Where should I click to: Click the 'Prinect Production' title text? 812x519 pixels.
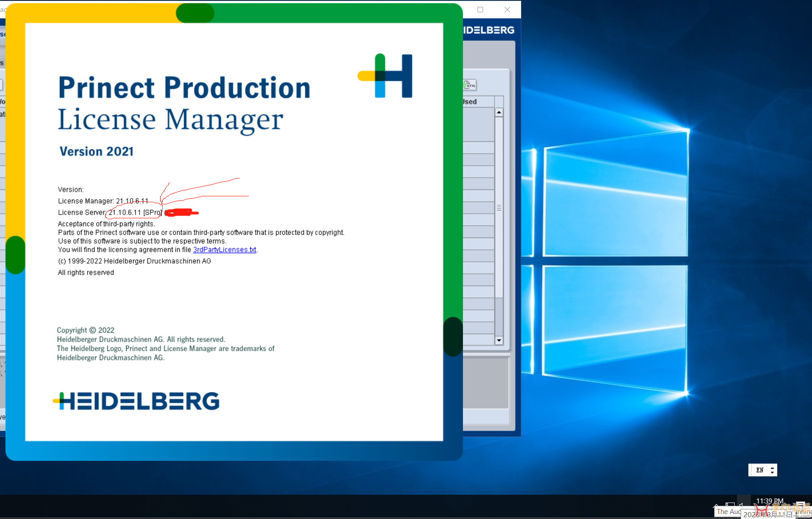pyautogui.click(x=184, y=87)
